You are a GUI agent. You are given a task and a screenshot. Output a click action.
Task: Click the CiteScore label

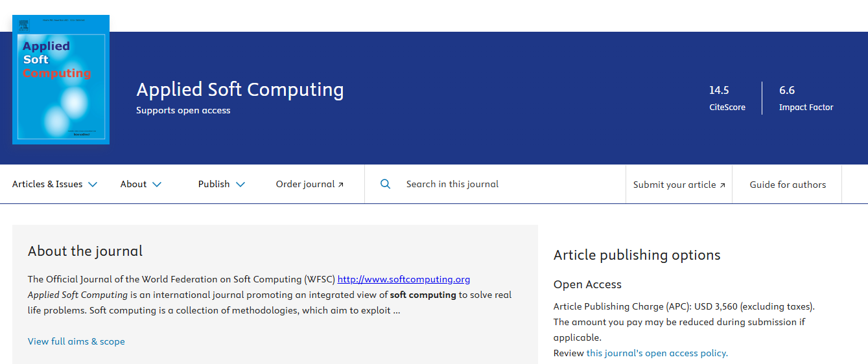(x=727, y=108)
